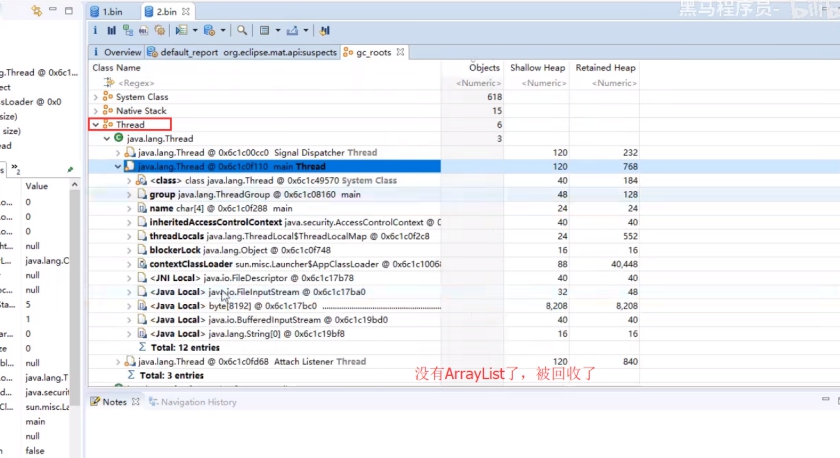Collapse the Thread root node
Screen dimensions: 840x458
pos(96,125)
